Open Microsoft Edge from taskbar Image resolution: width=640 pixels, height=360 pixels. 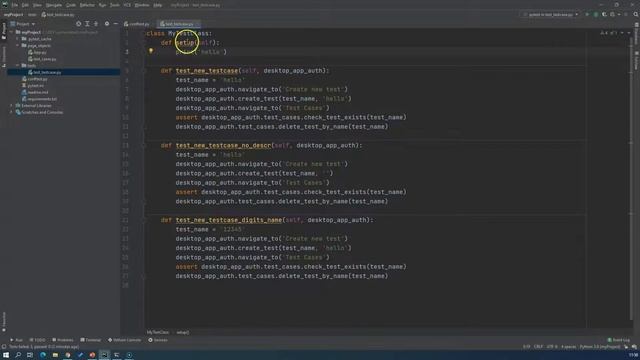click(43, 355)
